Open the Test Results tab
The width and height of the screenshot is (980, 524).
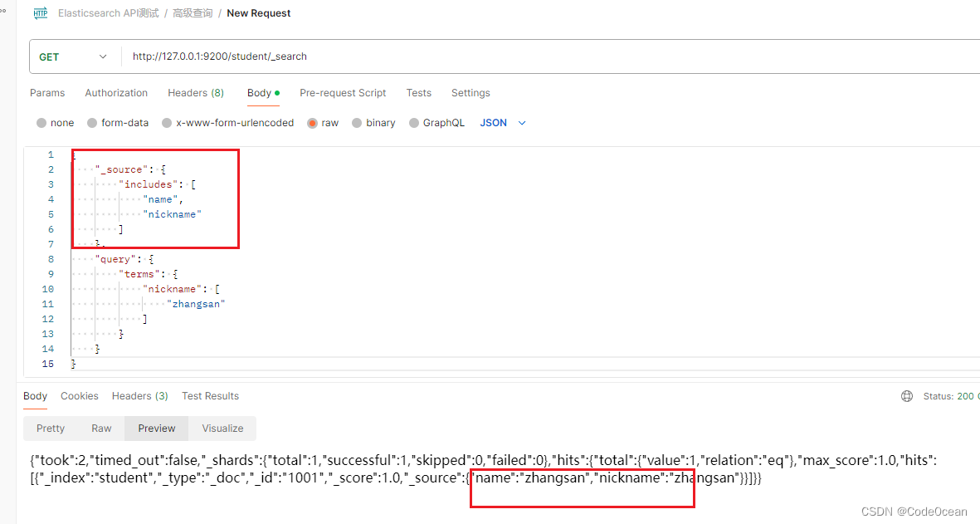[x=210, y=396]
